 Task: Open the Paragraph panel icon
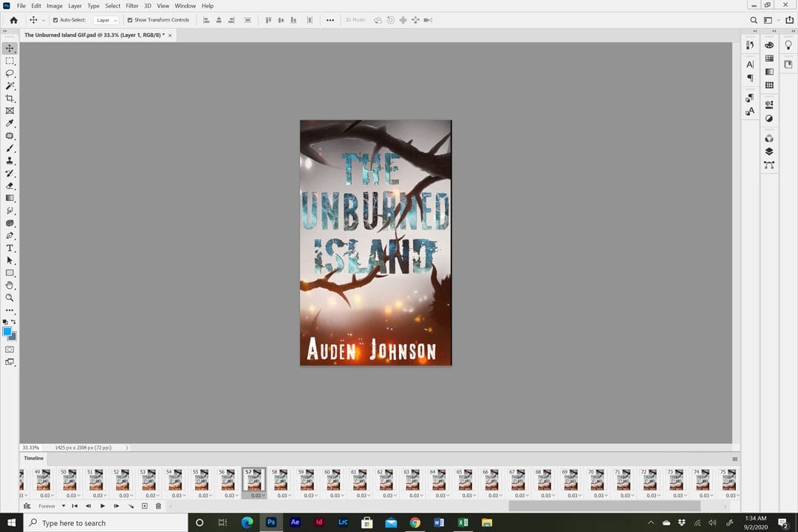[x=750, y=77]
